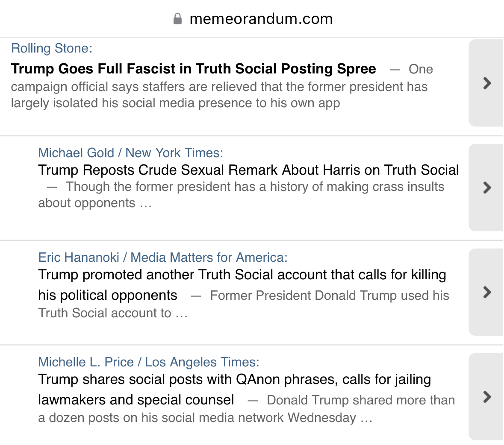Image resolution: width=504 pixels, height=445 pixels.
Task: Click the Eric Hananoki author name
Action: point(79,258)
